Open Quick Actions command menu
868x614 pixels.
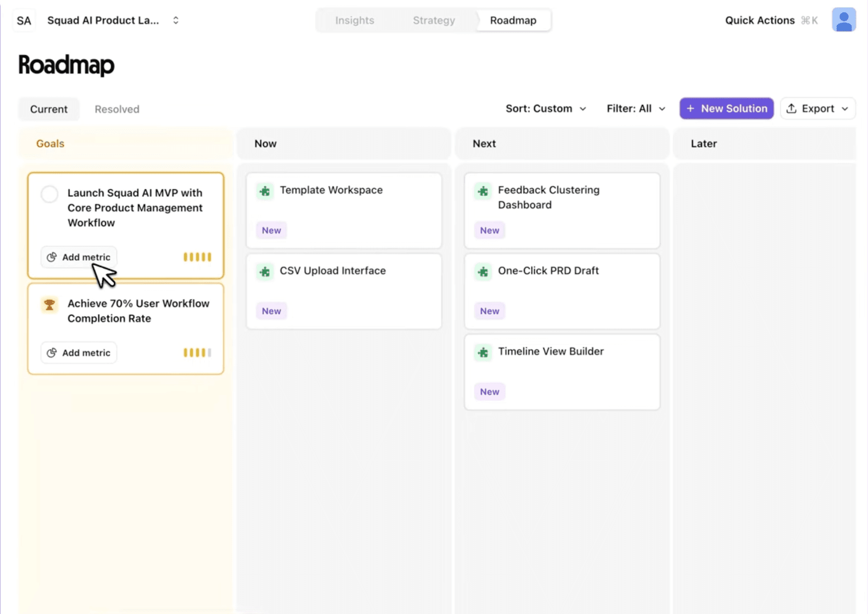coord(771,20)
